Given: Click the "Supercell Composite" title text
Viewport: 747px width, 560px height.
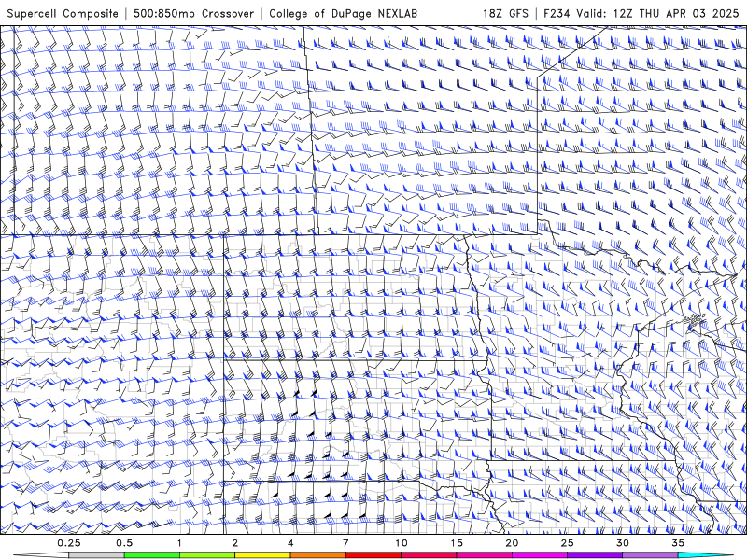Looking at the screenshot, I should (x=63, y=13).
